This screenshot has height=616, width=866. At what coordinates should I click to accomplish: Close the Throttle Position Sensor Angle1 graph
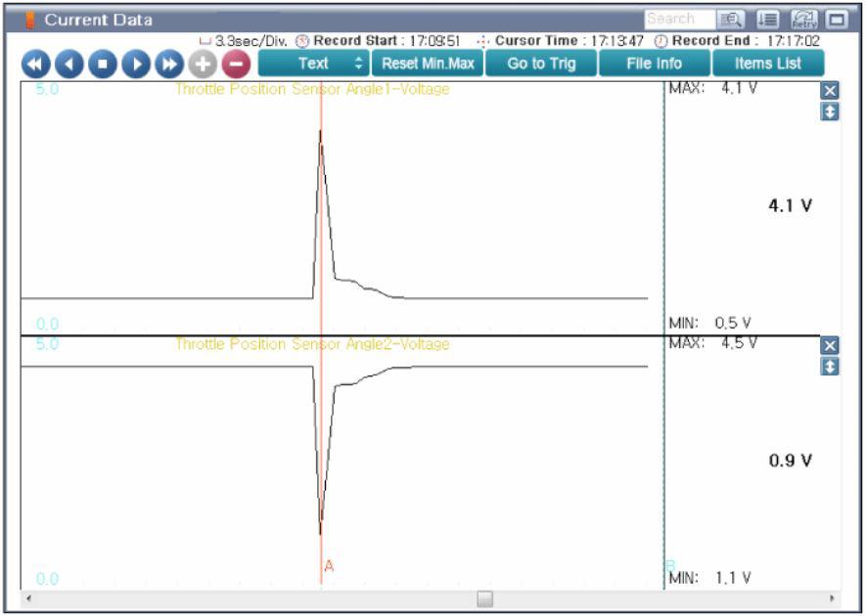(830, 91)
